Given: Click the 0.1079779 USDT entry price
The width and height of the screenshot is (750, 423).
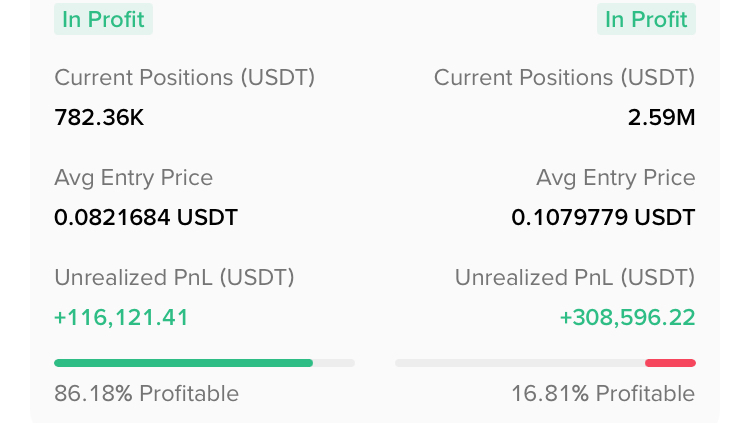Looking at the screenshot, I should (x=603, y=217).
